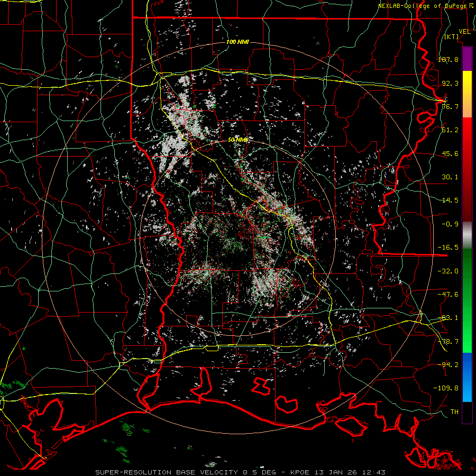
Task: Select the -47.6 legend value
Action: tap(448, 295)
